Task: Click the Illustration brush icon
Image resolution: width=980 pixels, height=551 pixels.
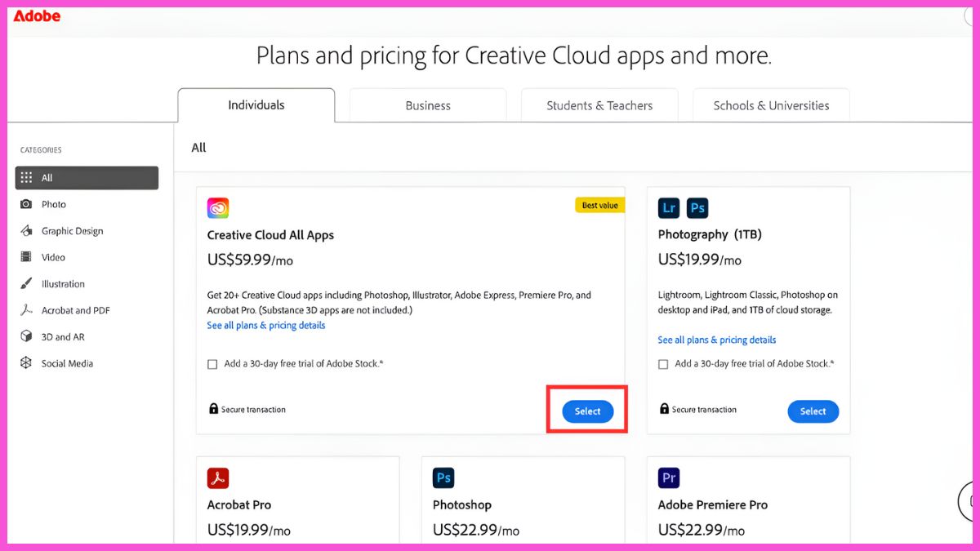Action: pos(26,284)
